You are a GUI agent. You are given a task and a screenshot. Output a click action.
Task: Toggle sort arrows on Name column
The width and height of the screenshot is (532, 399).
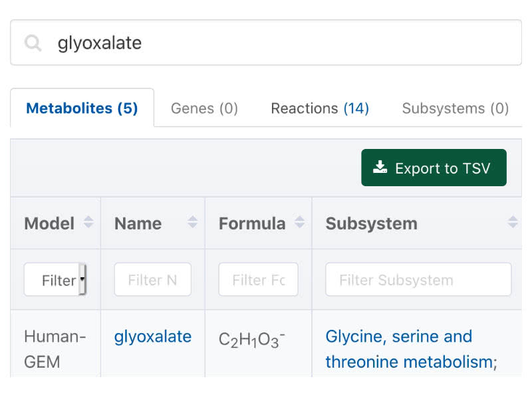pyautogui.click(x=193, y=223)
